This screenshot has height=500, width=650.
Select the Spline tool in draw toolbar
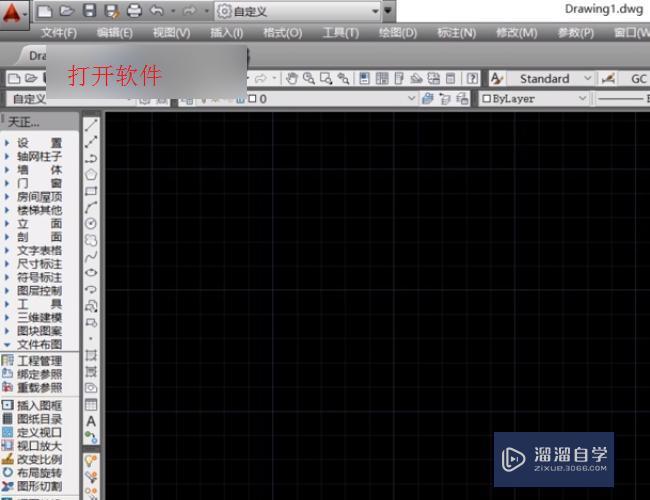pyautogui.click(x=91, y=257)
